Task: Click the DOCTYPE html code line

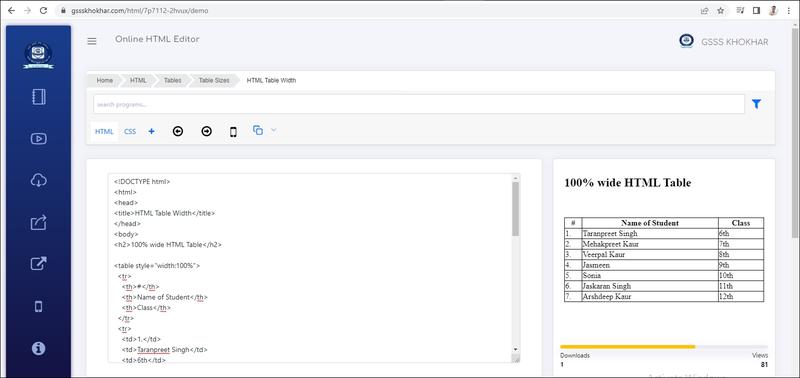Action: pyautogui.click(x=142, y=182)
